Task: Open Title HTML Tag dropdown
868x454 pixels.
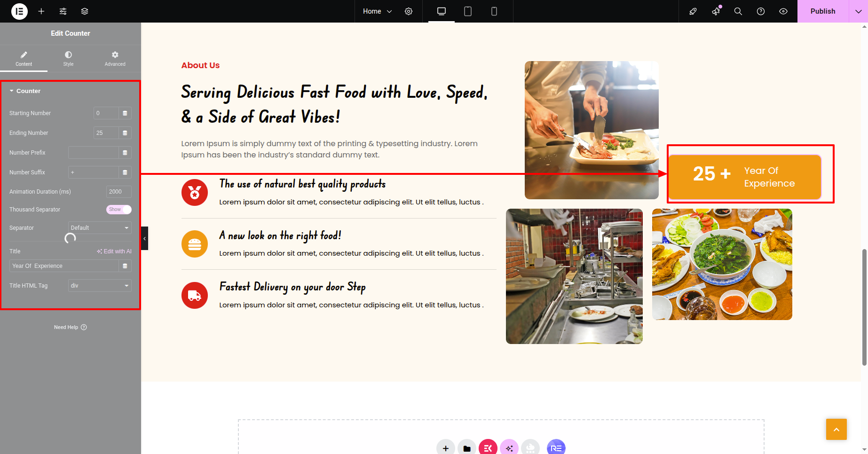Action: pyautogui.click(x=100, y=286)
